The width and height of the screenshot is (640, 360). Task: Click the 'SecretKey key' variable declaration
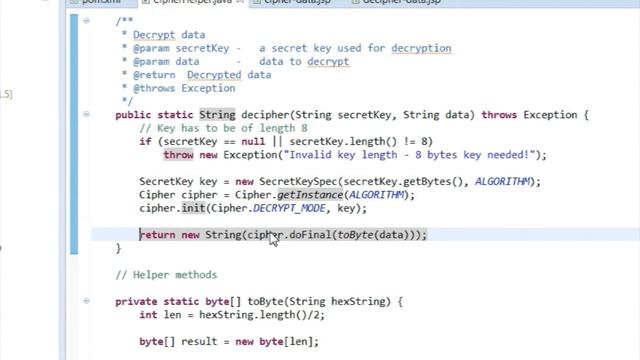point(178,182)
